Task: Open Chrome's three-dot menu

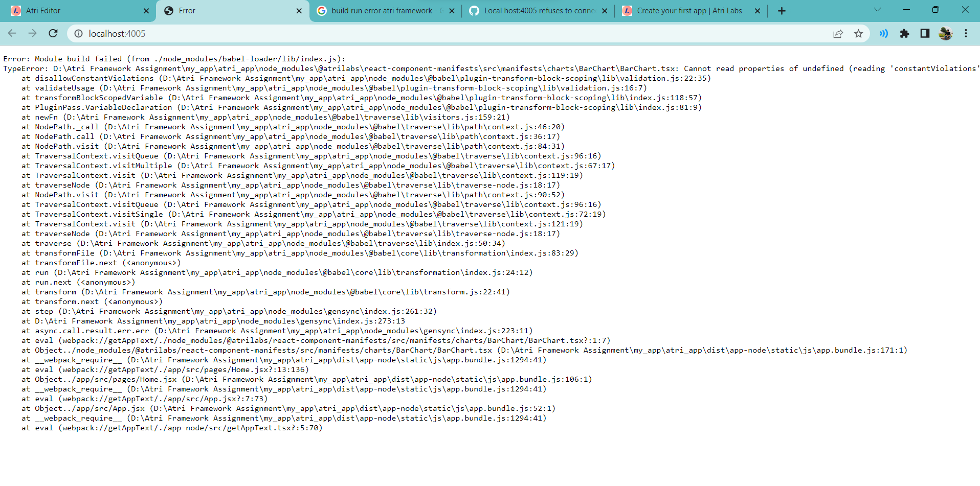Action: point(966,33)
